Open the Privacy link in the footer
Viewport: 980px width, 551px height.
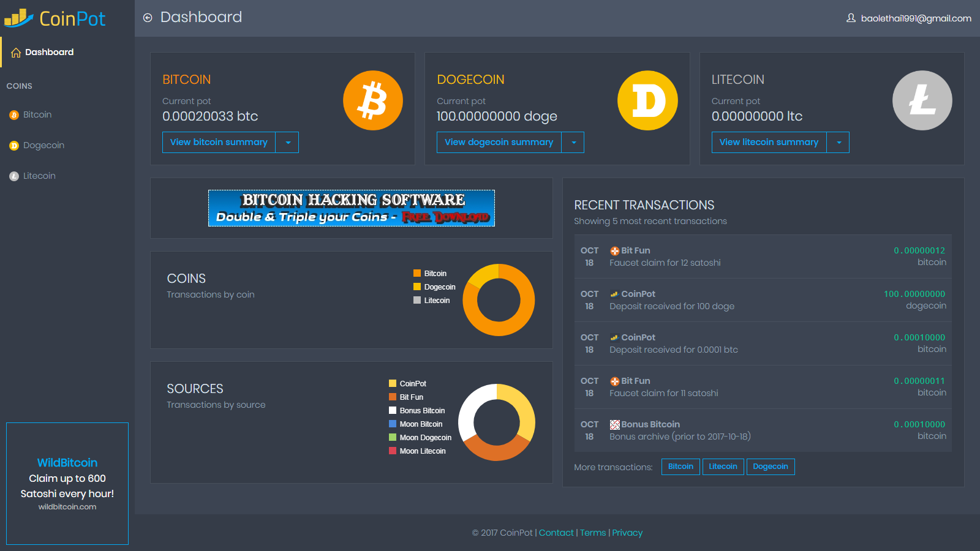tap(627, 533)
